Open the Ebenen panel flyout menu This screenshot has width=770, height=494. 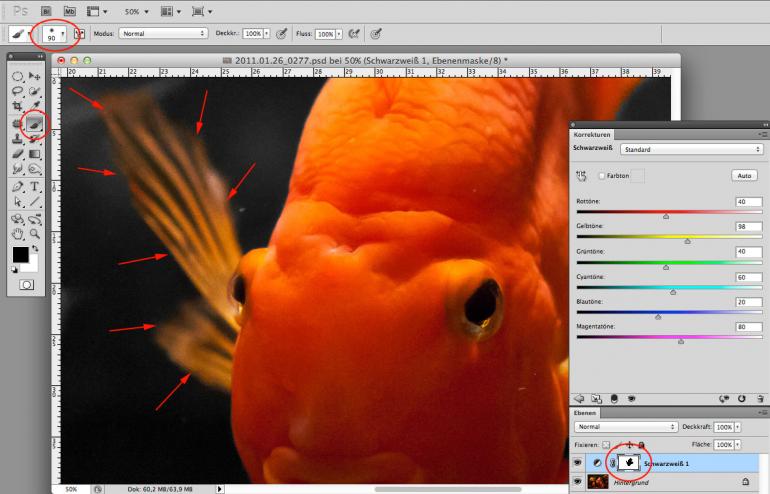coord(762,412)
